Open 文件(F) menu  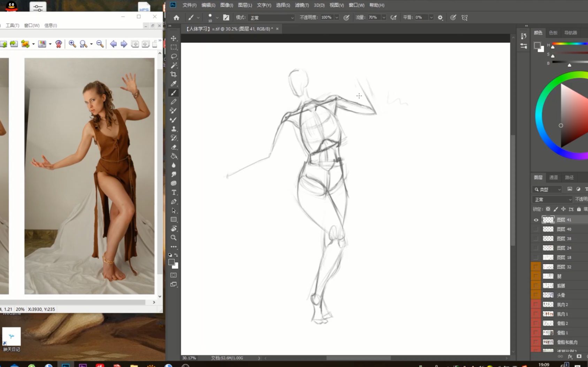coord(189,5)
